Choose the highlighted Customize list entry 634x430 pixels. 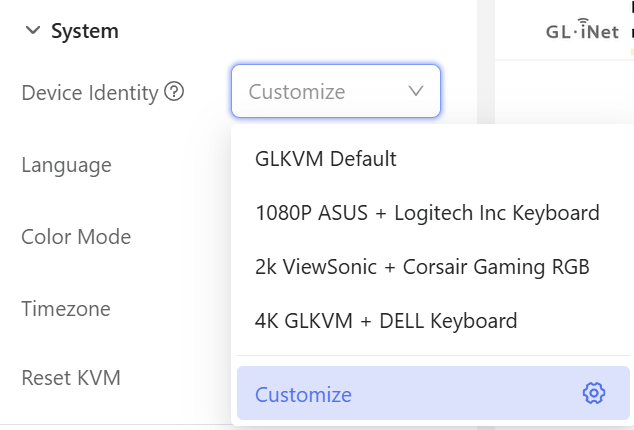[304, 394]
